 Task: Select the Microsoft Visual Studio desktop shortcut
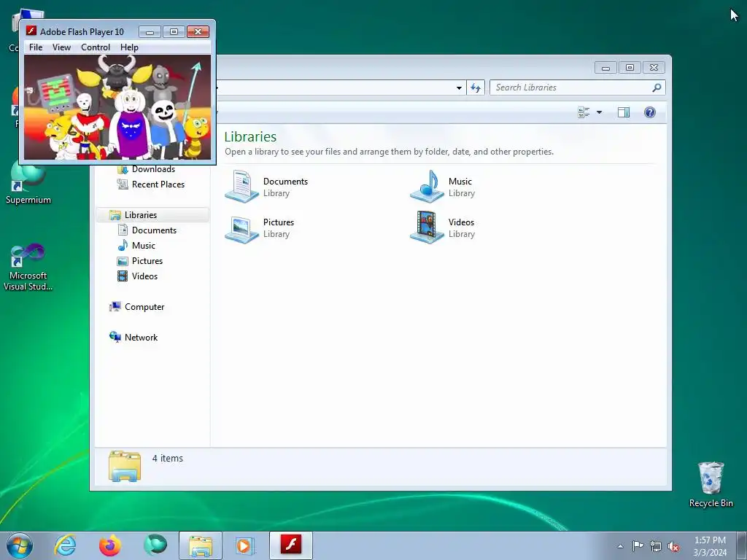point(28,267)
